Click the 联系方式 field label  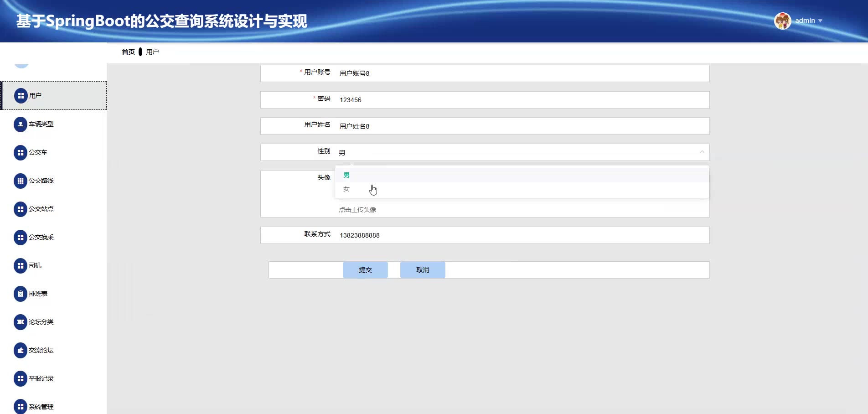317,234
